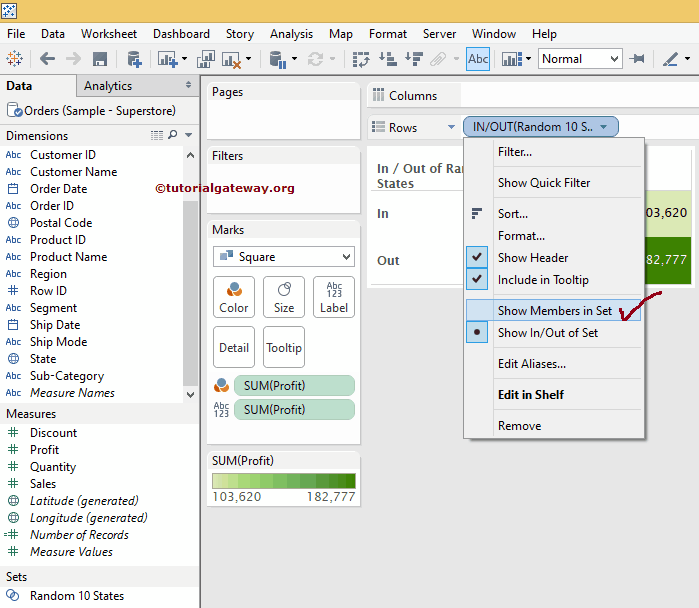Click the Save icon in toolbar

tap(99, 59)
